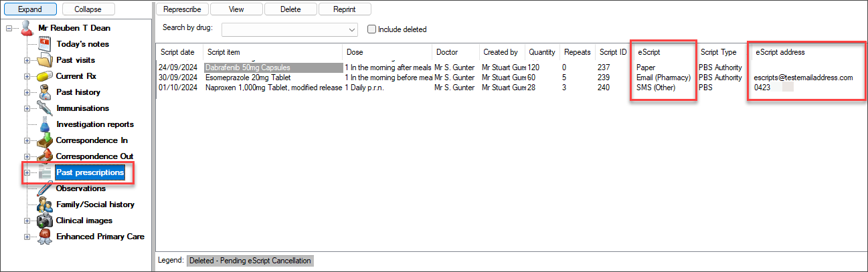Click the Family/Social history people icon
The height and width of the screenshot is (272, 868).
[x=45, y=205]
